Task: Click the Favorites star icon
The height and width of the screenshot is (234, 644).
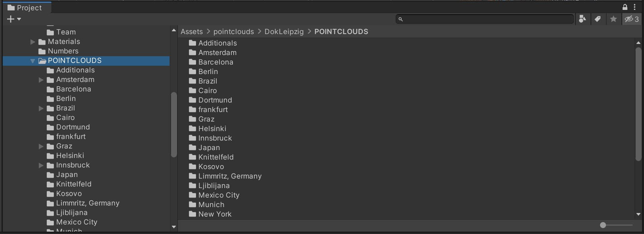Action: coord(614,19)
